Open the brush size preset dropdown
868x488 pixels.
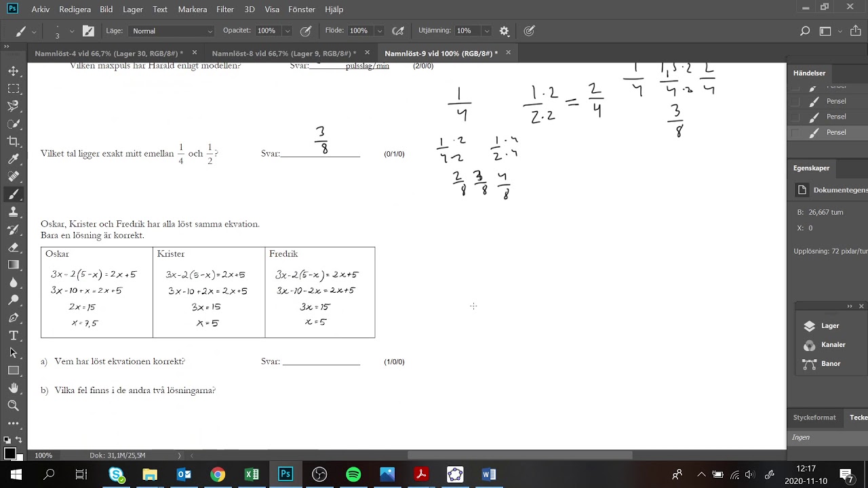click(x=72, y=30)
